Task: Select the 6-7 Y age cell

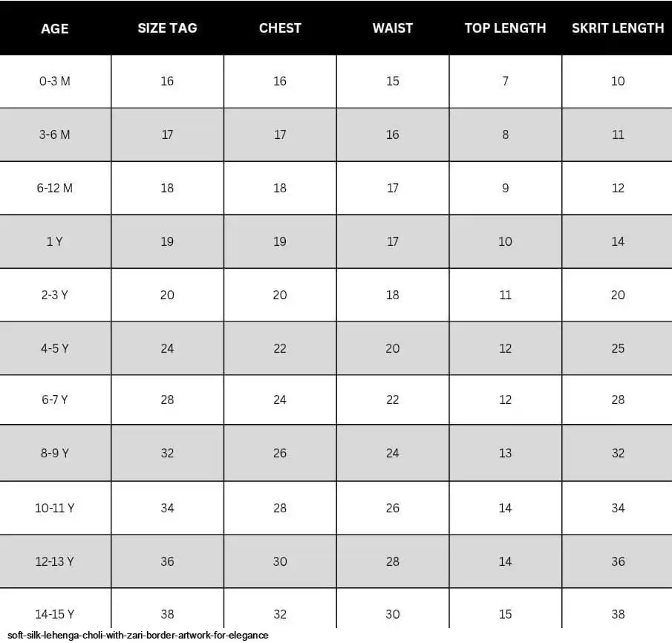Action: tap(55, 399)
